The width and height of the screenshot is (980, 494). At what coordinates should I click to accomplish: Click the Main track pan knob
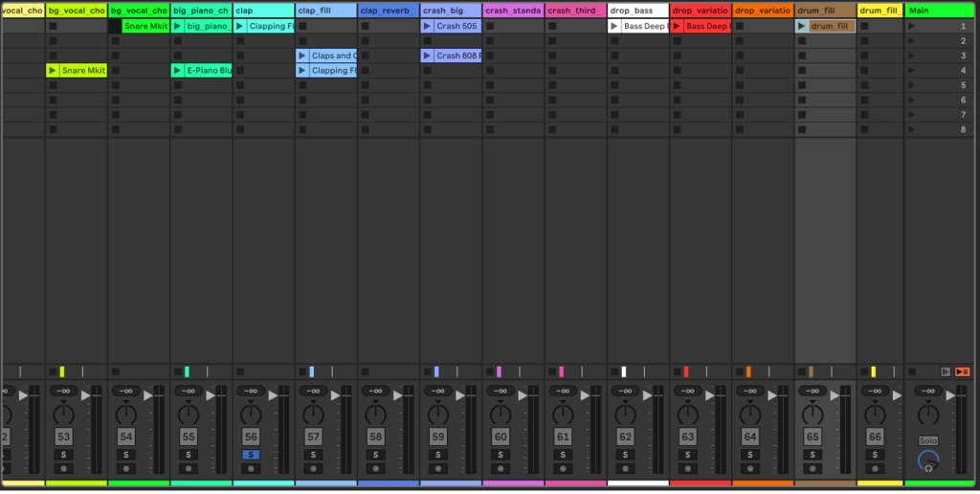click(x=928, y=414)
